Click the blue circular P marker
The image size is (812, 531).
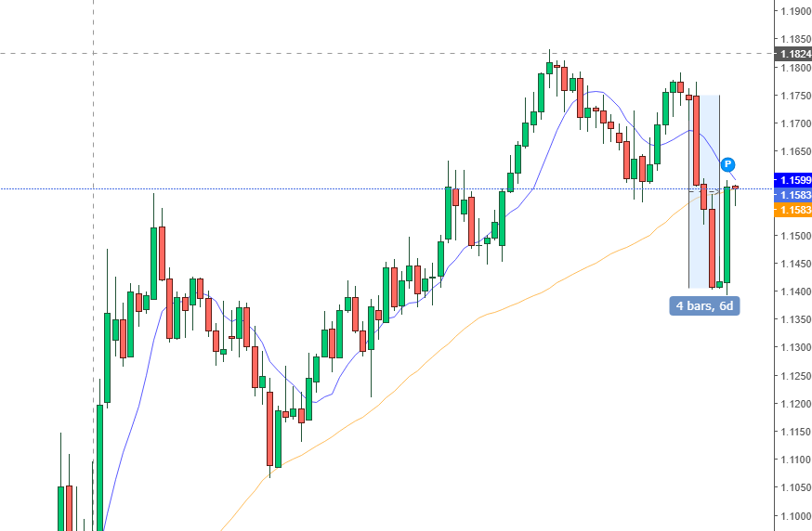(x=728, y=163)
